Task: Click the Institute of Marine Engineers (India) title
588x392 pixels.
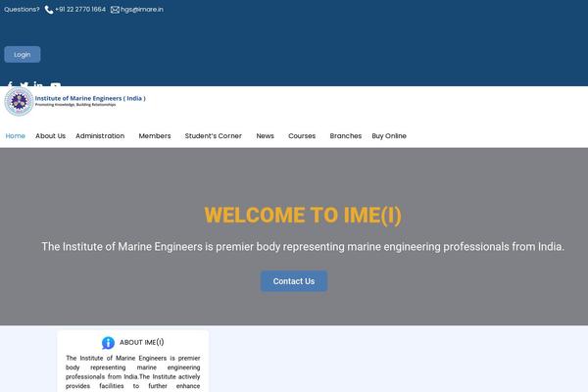Action: [x=90, y=98]
